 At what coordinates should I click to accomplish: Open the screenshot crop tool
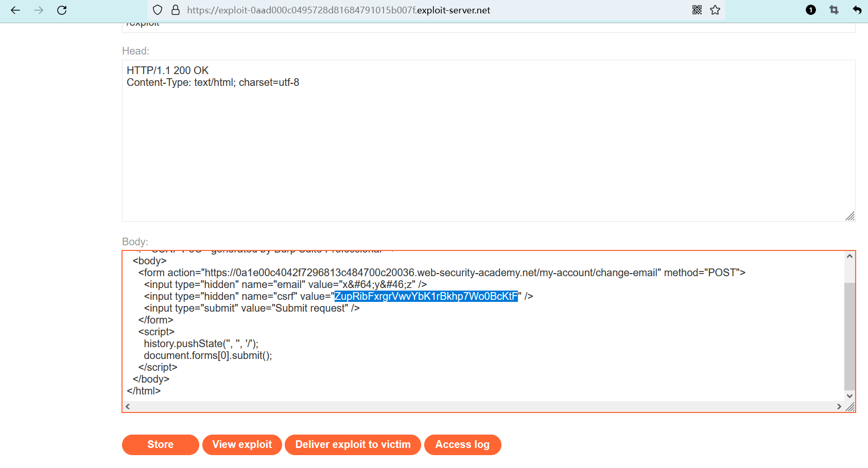tap(834, 10)
